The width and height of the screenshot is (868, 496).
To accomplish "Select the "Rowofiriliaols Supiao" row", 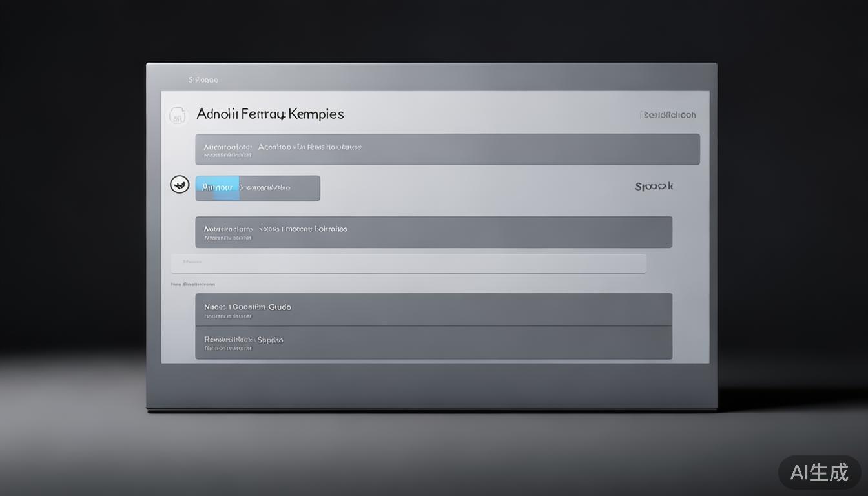I will (433, 342).
